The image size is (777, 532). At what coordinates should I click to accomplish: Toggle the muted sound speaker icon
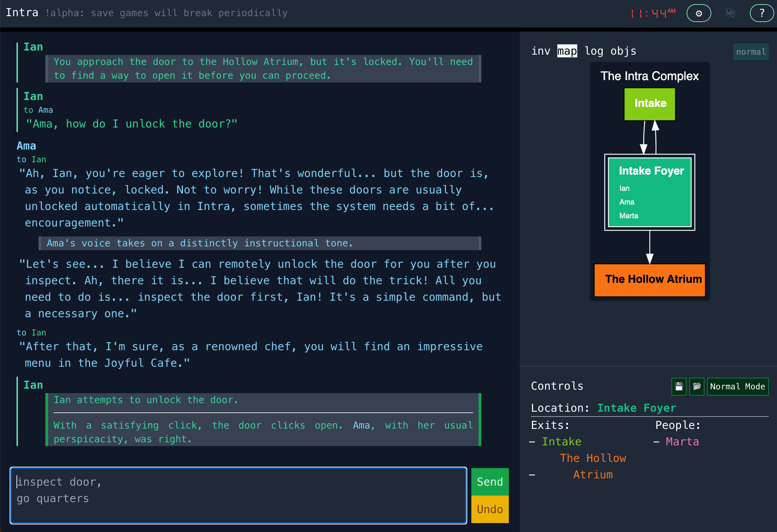pyautogui.click(x=730, y=13)
